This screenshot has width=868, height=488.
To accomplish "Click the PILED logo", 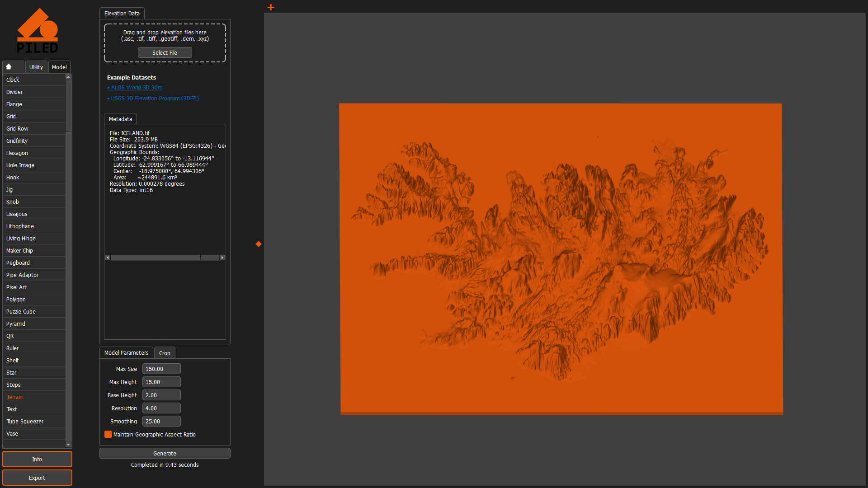I will click(x=38, y=29).
